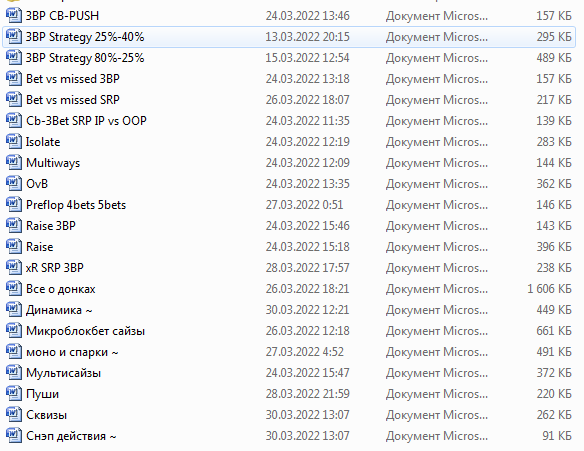Click the date 28.03.2022 17:57
Screen dimensions: 584x451
coord(308,267)
